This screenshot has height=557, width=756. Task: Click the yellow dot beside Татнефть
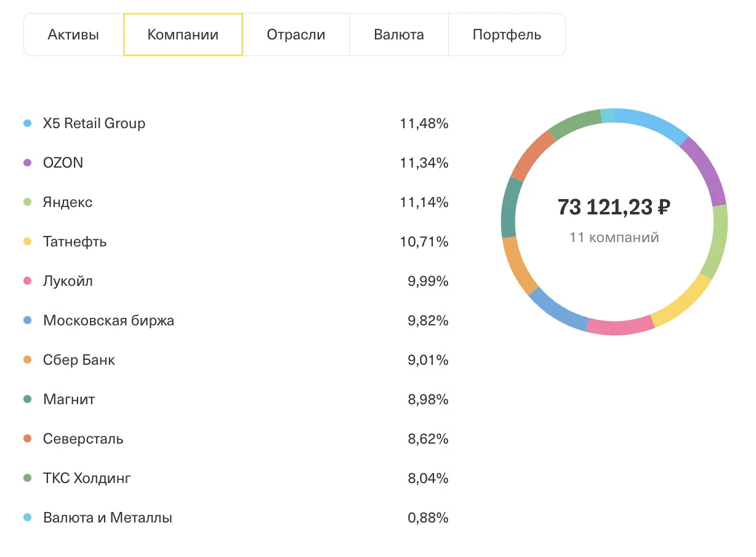coord(27,242)
